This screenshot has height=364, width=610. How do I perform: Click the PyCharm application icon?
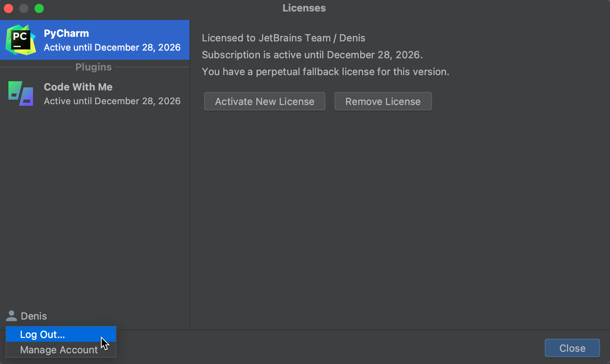20,39
